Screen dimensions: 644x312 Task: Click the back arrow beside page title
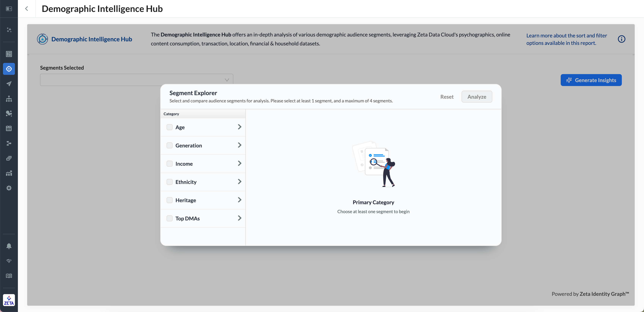coord(26,9)
